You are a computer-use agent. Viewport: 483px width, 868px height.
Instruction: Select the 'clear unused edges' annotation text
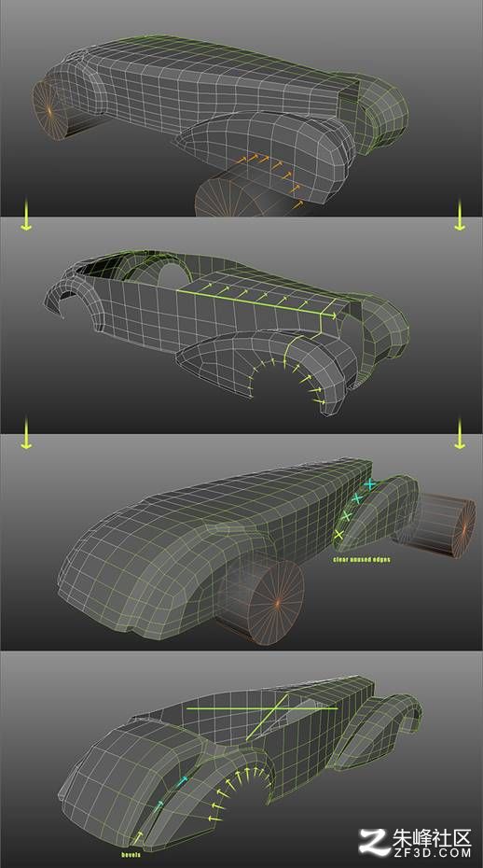pyautogui.click(x=362, y=560)
